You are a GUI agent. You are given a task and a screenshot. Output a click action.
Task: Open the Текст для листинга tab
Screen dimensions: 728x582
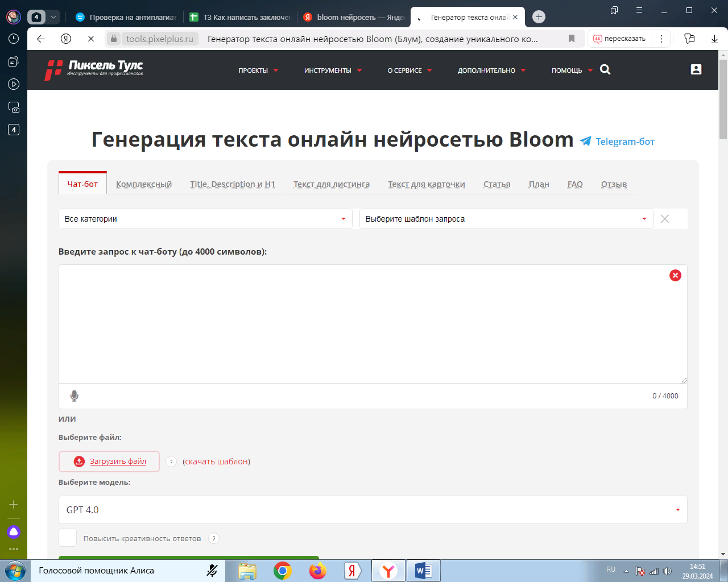[x=332, y=184]
